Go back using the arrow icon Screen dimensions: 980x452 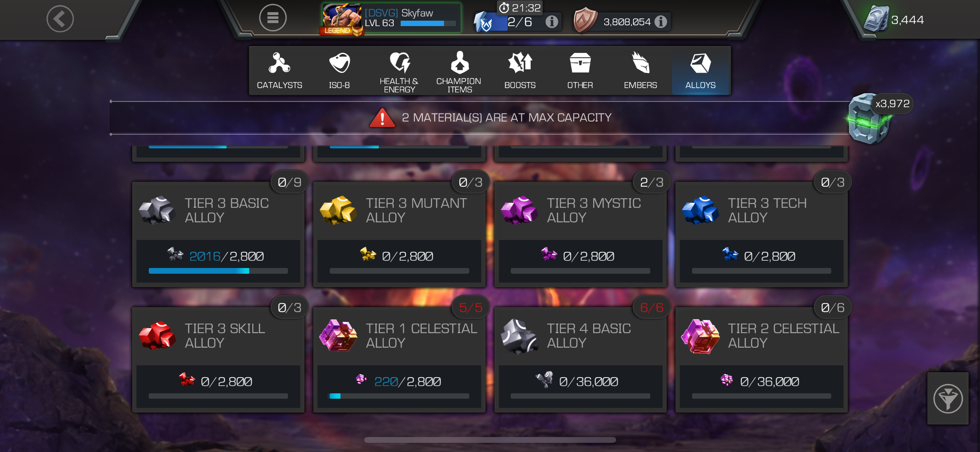(60, 19)
